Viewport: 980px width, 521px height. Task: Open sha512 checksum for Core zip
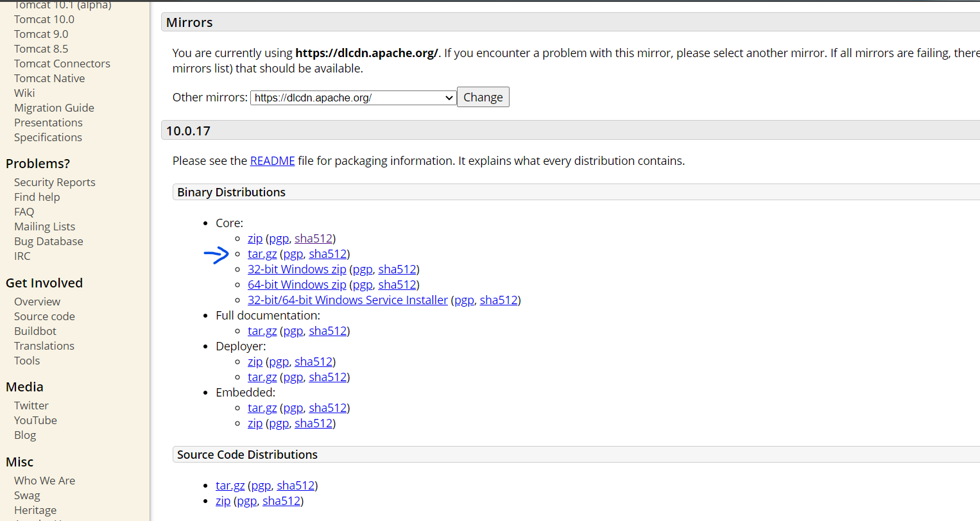314,238
